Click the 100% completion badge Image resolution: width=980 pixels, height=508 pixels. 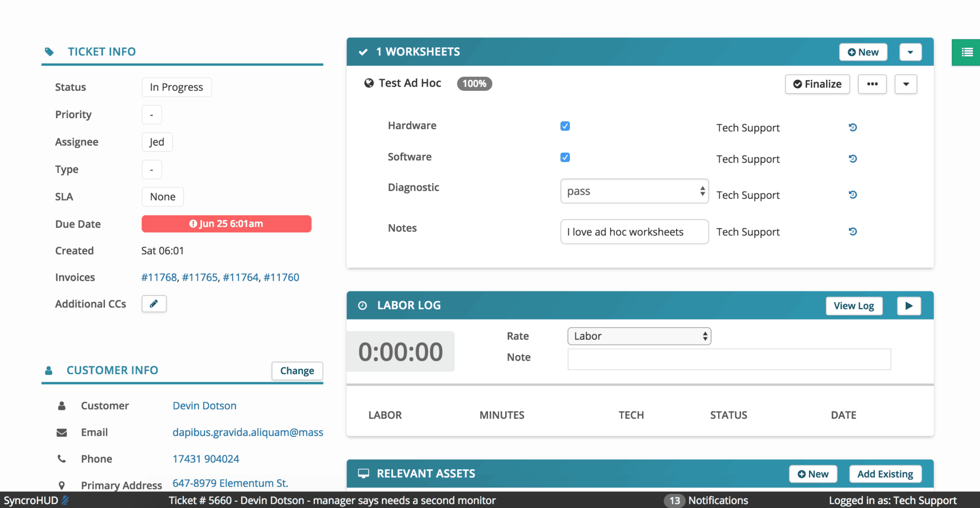[474, 83]
